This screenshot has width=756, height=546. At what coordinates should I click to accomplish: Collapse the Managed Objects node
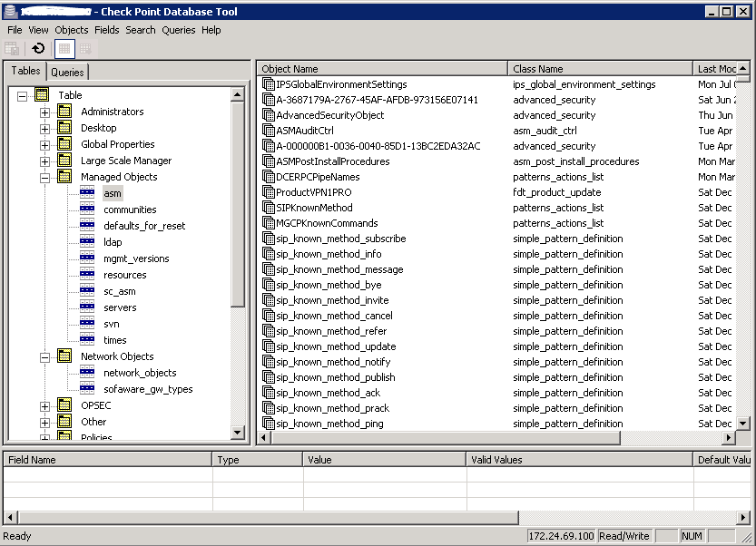tap(44, 178)
